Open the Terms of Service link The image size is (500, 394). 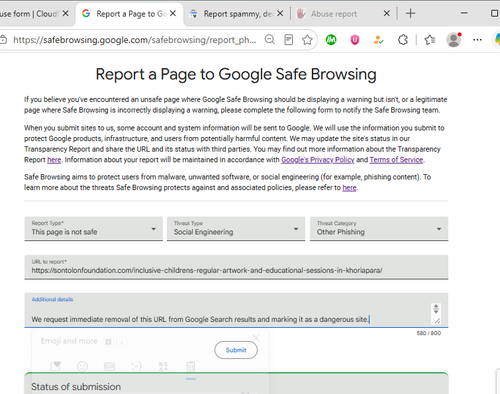pyautogui.click(x=396, y=160)
